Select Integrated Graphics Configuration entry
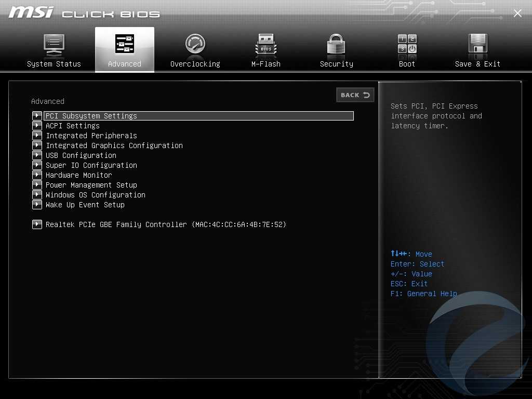532x399 pixels. coord(114,145)
